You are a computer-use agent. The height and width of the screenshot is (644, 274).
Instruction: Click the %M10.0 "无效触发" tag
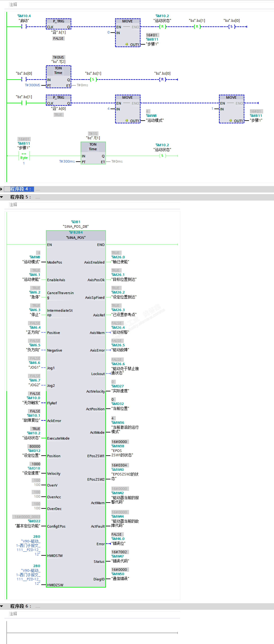tap(31, 400)
